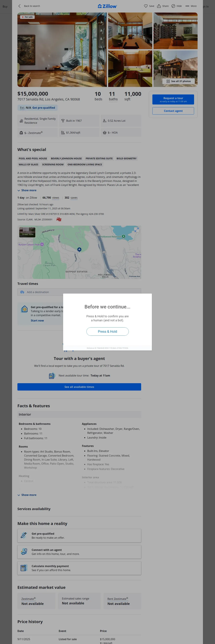Select the PRIVATE EDITING SUITE tag

99,158
